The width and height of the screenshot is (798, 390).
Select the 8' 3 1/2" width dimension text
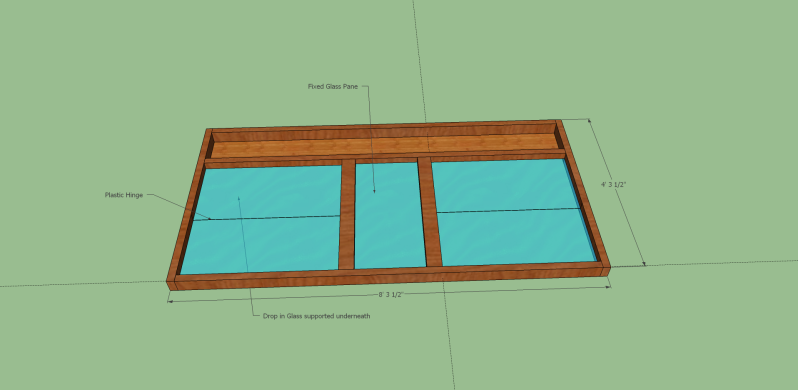point(390,295)
